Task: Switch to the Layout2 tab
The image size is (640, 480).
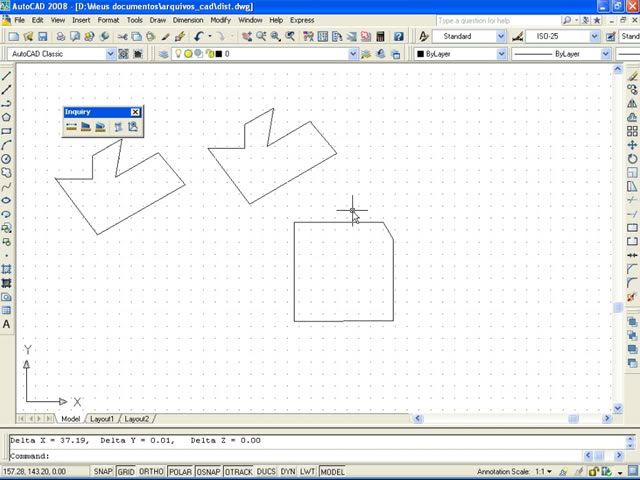Action: (x=136, y=419)
